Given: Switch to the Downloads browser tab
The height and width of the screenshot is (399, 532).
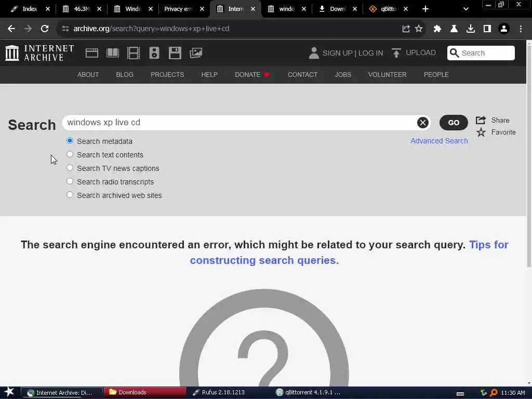Looking at the screenshot, I should pyautogui.click(x=338, y=9).
